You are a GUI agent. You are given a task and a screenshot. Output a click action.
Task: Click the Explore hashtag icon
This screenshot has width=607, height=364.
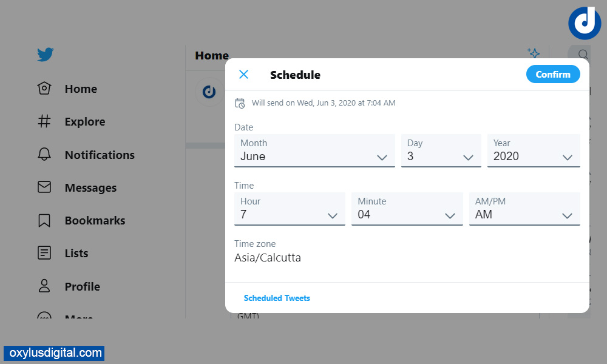[44, 121]
